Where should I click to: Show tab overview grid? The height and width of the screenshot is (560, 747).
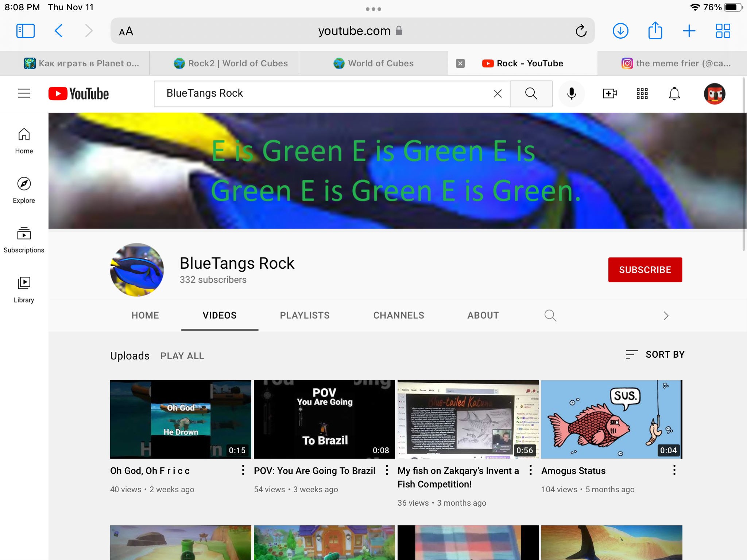[723, 31]
